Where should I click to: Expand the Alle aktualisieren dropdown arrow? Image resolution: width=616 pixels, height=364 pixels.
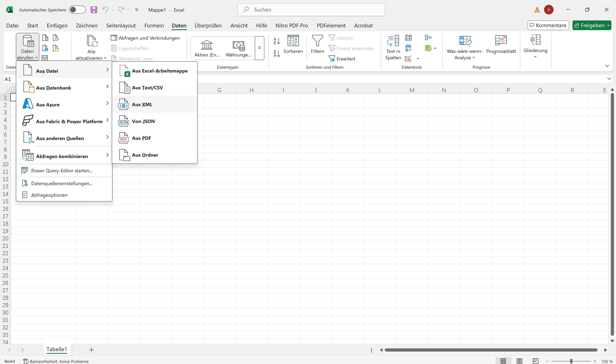coord(105,58)
